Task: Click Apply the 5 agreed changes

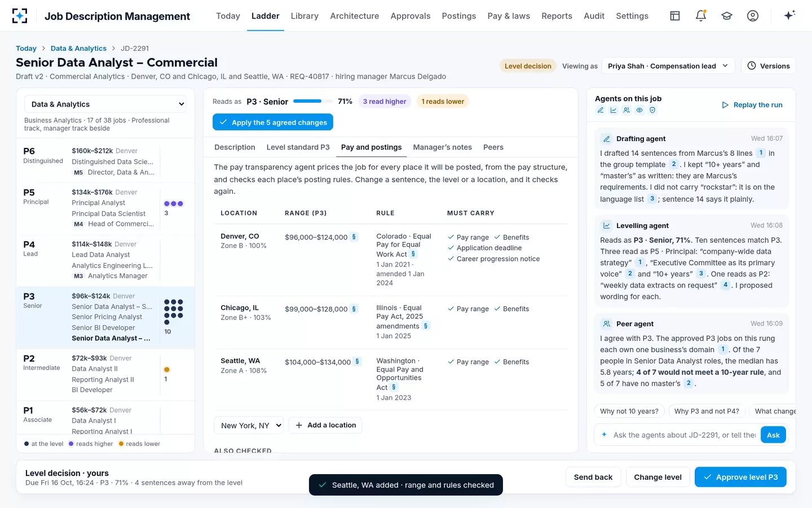Action: click(x=273, y=122)
